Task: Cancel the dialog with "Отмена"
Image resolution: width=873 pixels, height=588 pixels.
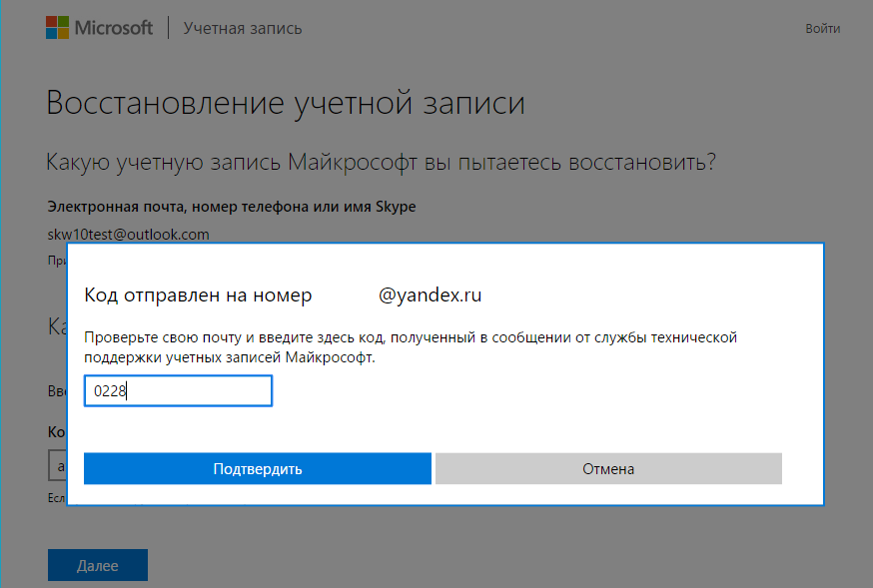Action: [x=608, y=468]
